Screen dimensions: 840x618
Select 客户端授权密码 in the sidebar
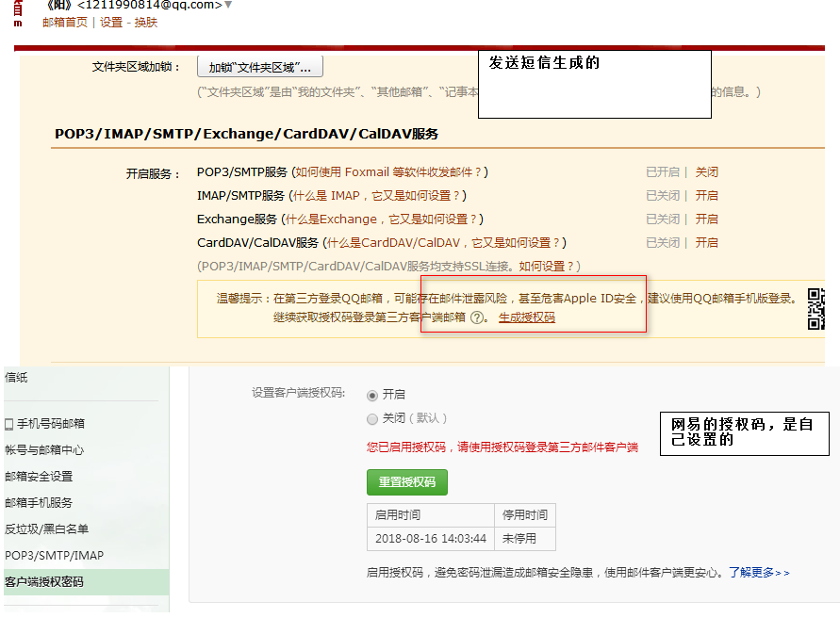[86, 582]
